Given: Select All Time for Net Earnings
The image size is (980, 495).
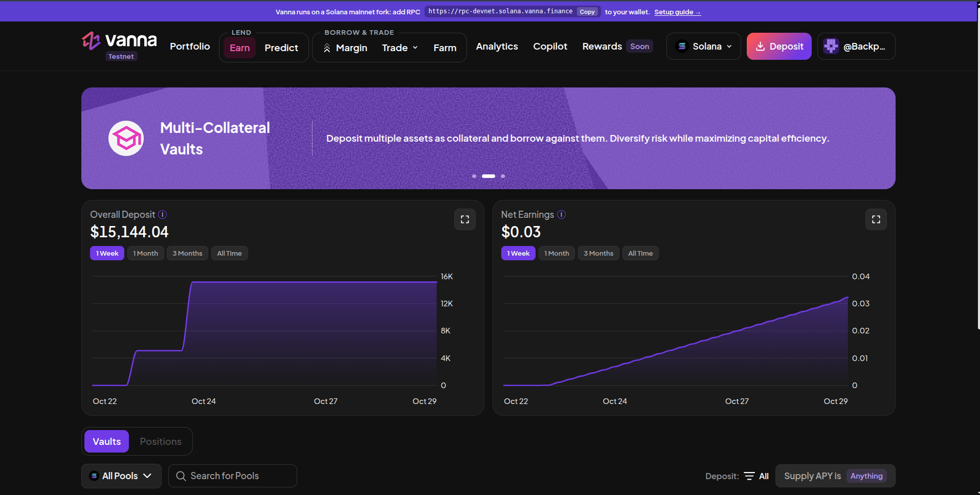Looking at the screenshot, I should pos(640,253).
